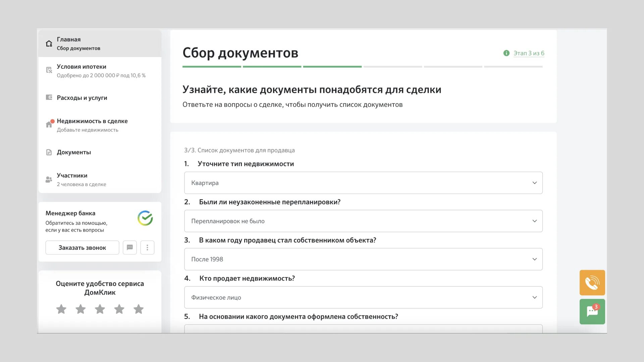
Task: Click the orange phone call button
Action: 592,283
